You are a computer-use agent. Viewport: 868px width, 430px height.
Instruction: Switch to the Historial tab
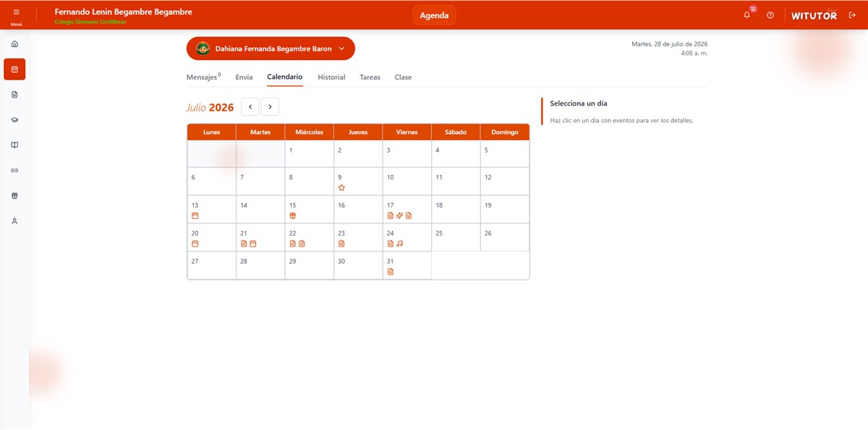click(331, 77)
